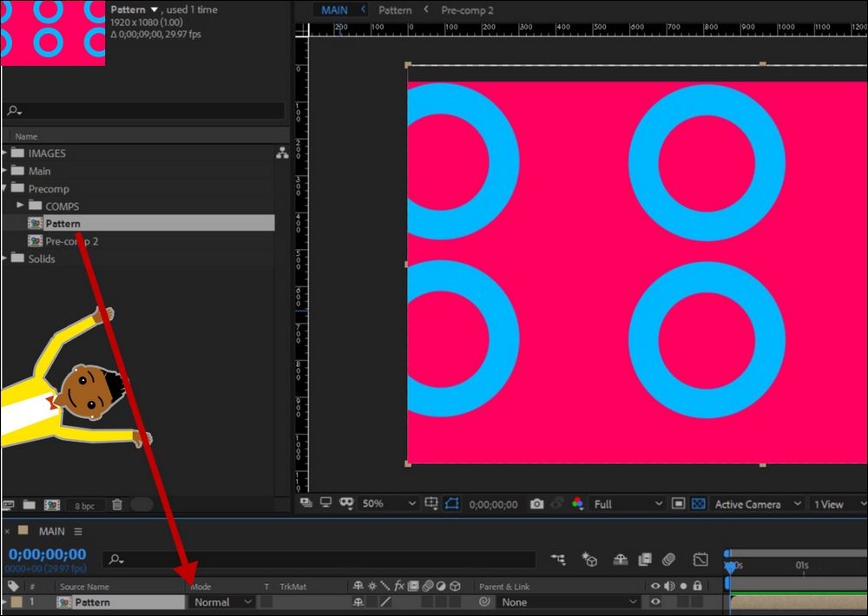Click the viewer current time 0;00;00;00

point(493,504)
